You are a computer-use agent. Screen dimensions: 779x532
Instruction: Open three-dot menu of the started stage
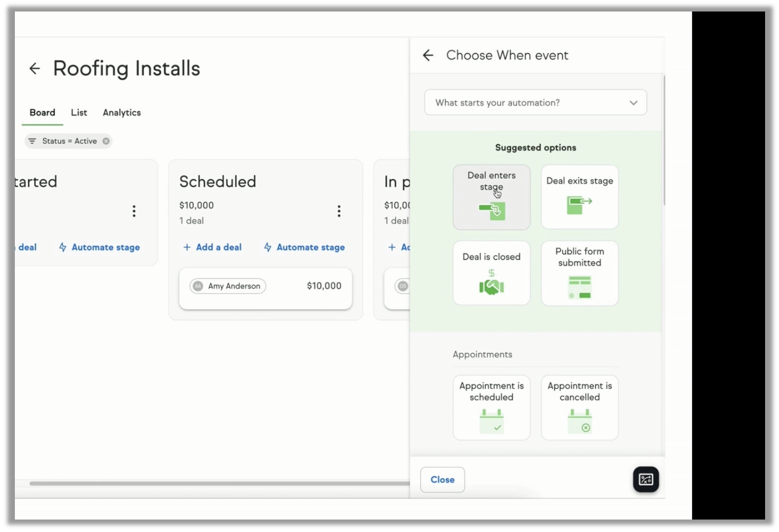coord(134,211)
